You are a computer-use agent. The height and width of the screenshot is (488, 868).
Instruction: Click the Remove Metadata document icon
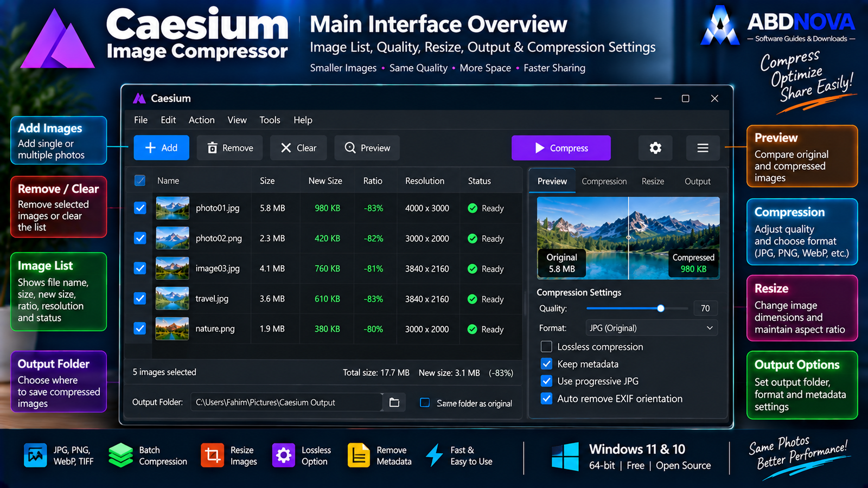click(359, 455)
